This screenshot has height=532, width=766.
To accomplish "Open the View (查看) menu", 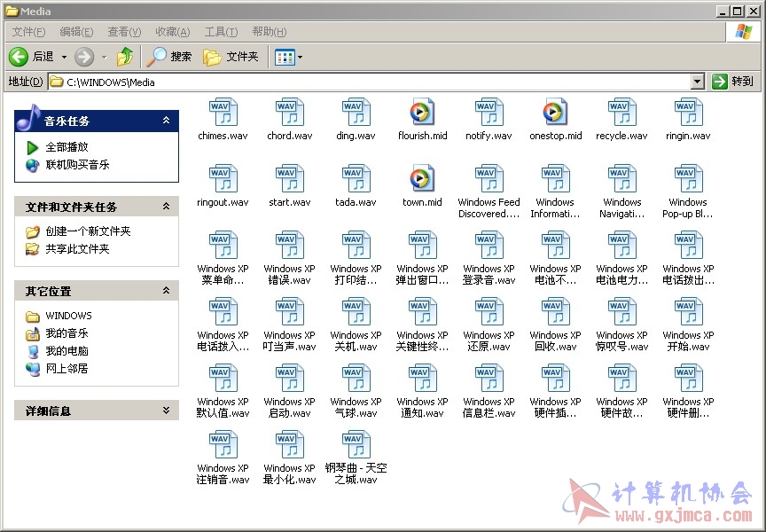I will click(x=124, y=32).
